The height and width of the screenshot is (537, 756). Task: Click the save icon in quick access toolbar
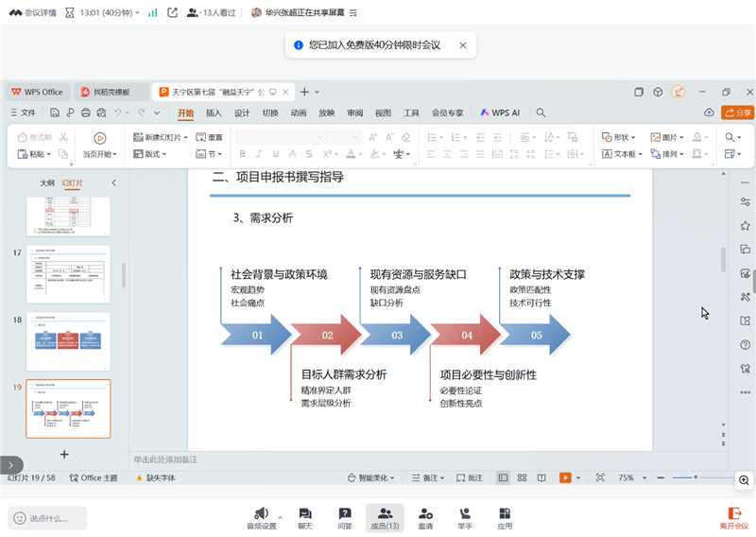pos(55,113)
